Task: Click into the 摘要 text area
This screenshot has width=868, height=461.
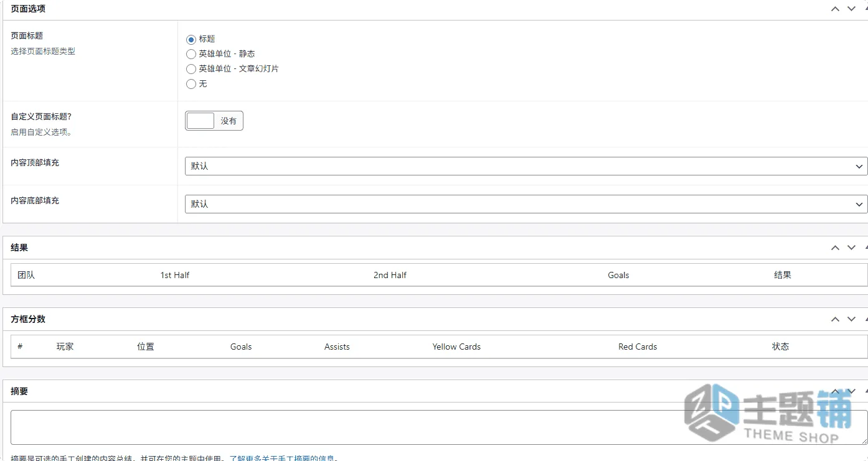Action: tap(439, 427)
